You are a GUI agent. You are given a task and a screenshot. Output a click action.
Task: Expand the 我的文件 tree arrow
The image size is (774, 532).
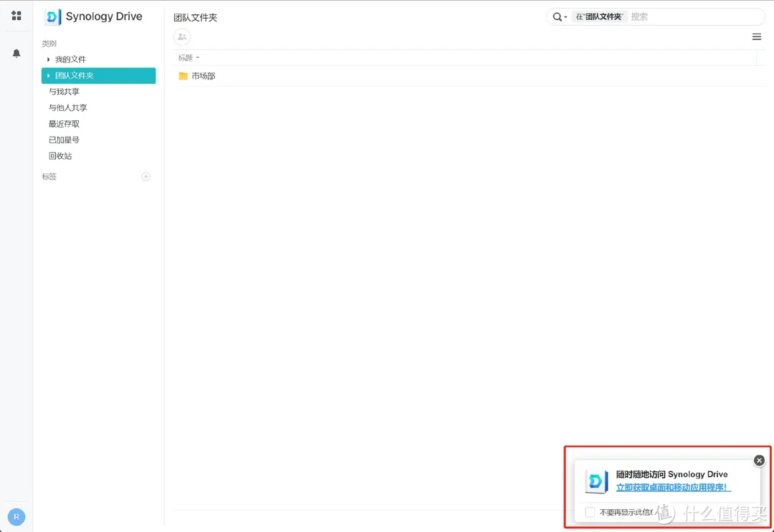(49, 59)
